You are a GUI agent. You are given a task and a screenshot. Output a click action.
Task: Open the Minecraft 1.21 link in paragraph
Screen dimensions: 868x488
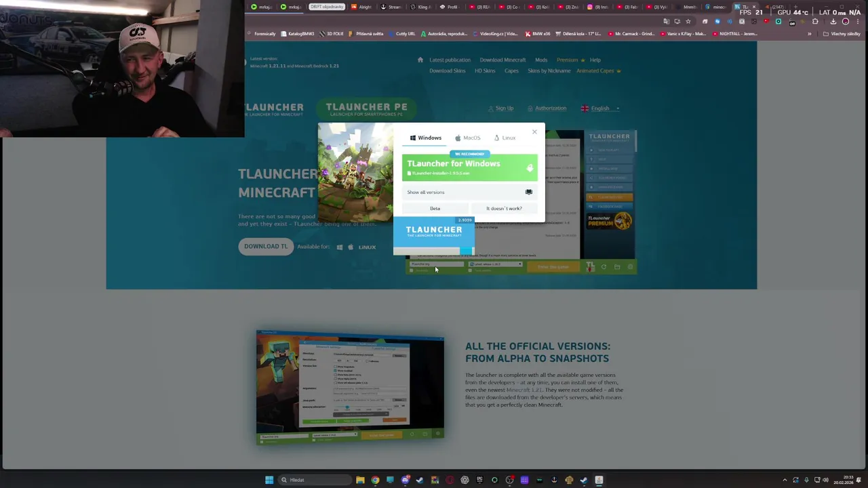pos(524,390)
